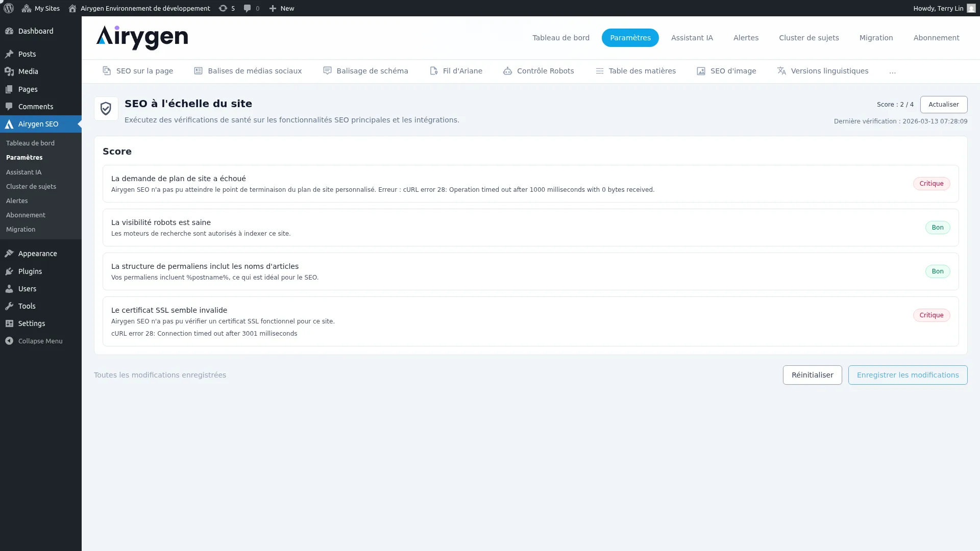Open the updates icon showing 5

223,8
